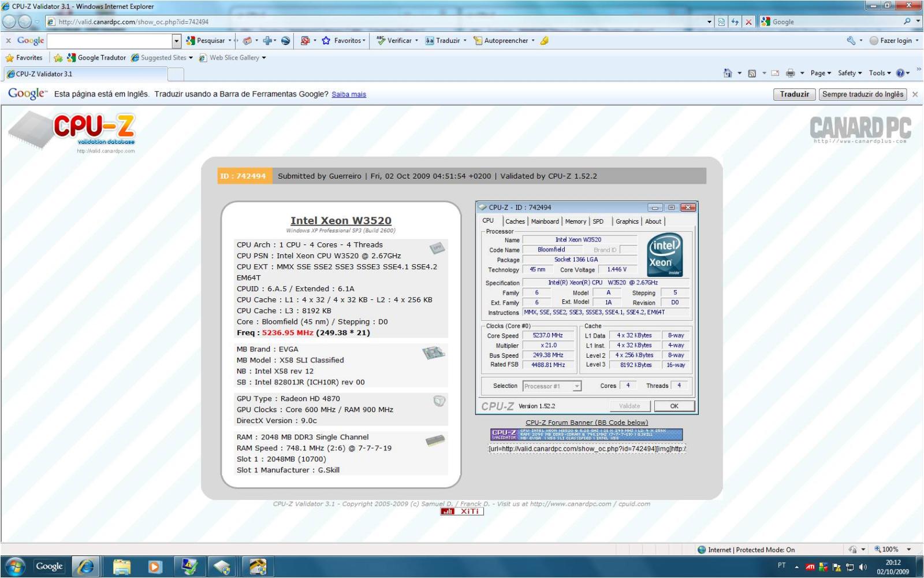
Task: Select the CPU-Z Validator 3.1 tab
Action: [x=85, y=74]
